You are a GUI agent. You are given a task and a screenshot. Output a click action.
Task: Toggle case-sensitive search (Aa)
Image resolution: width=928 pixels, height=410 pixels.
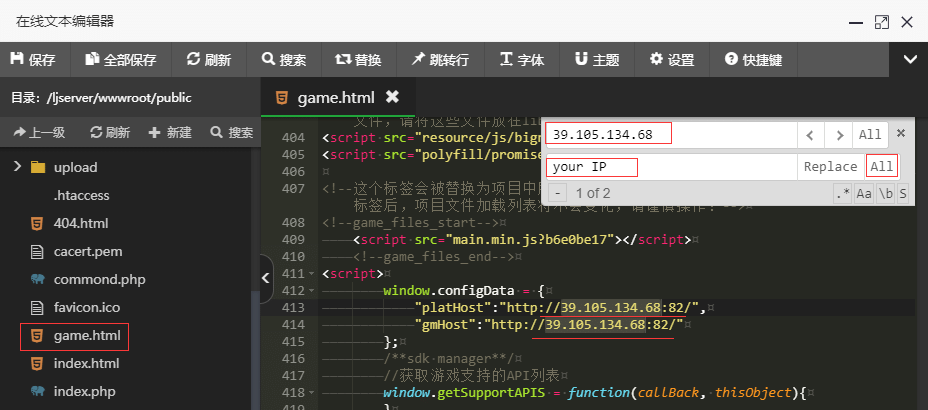tap(863, 193)
